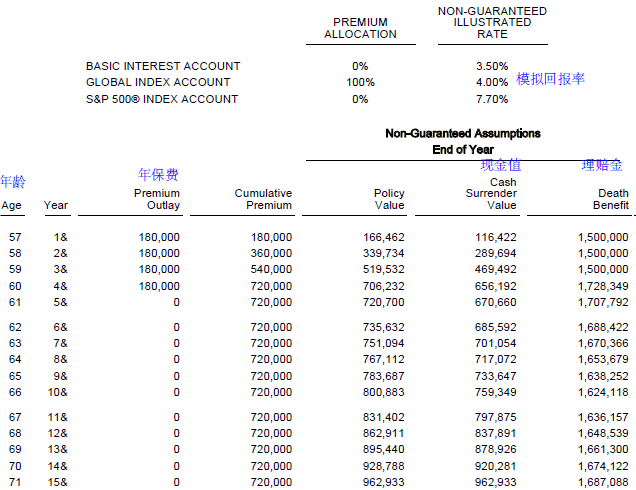Click the 100% allocation value
The image size is (636, 490).
(x=360, y=82)
